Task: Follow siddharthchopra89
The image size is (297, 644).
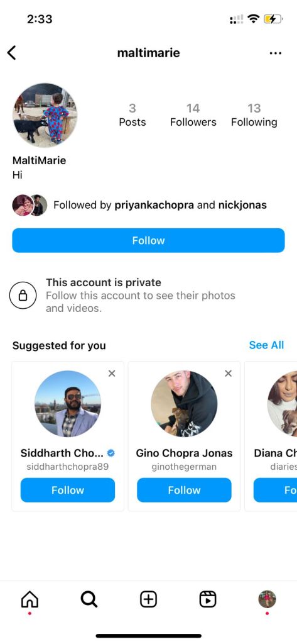Action: [x=68, y=490]
